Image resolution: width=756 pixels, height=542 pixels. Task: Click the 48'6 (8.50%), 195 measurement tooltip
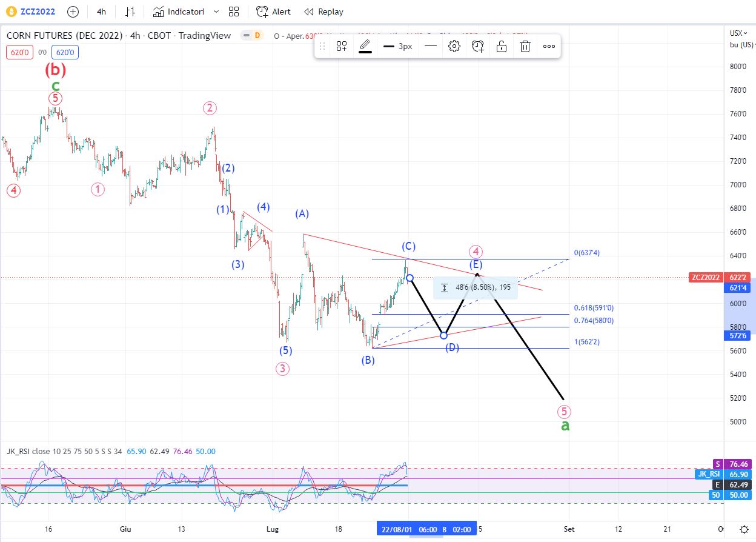(476, 288)
